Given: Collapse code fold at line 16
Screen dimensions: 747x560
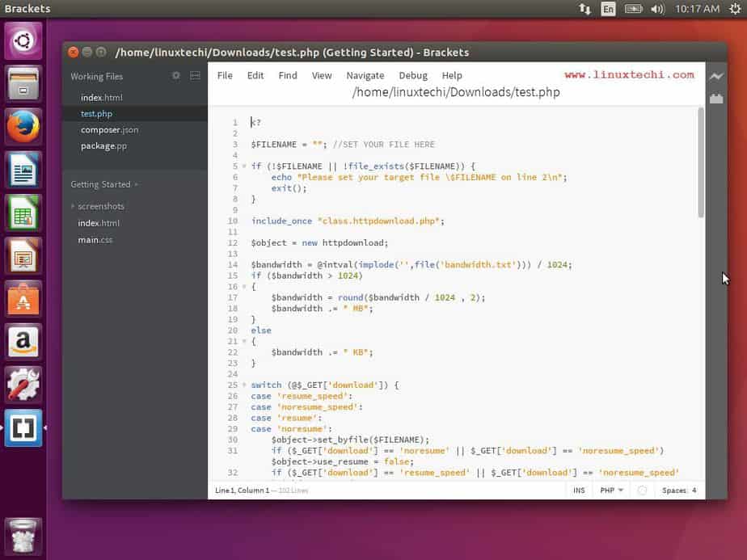Looking at the screenshot, I should [x=244, y=287].
